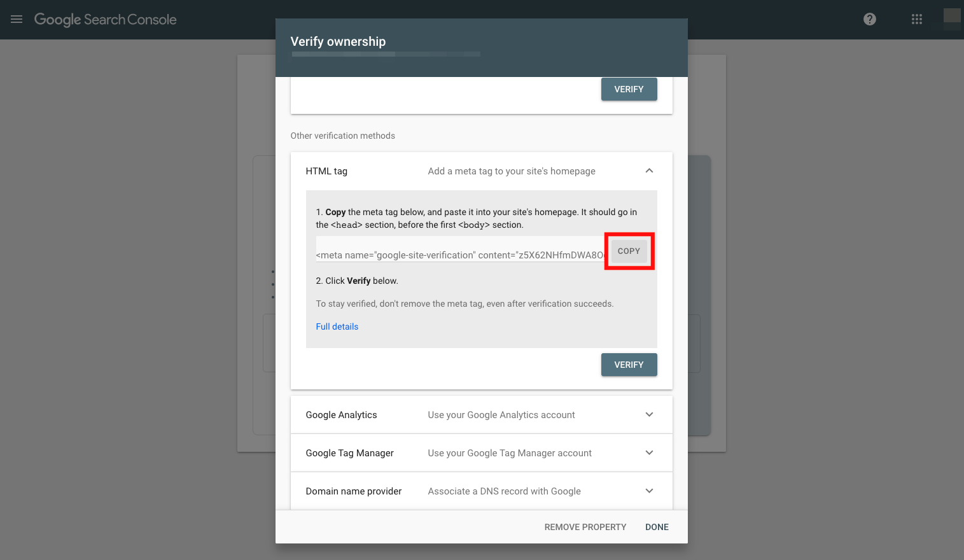Click REMOVE PROPERTY
The width and height of the screenshot is (964, 560).
(585, 527)
